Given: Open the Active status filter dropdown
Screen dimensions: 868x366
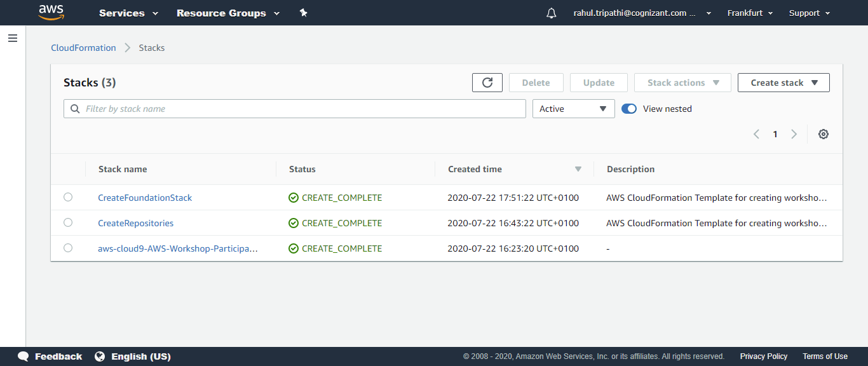Looking at the screenshot, I should point(573,109).
